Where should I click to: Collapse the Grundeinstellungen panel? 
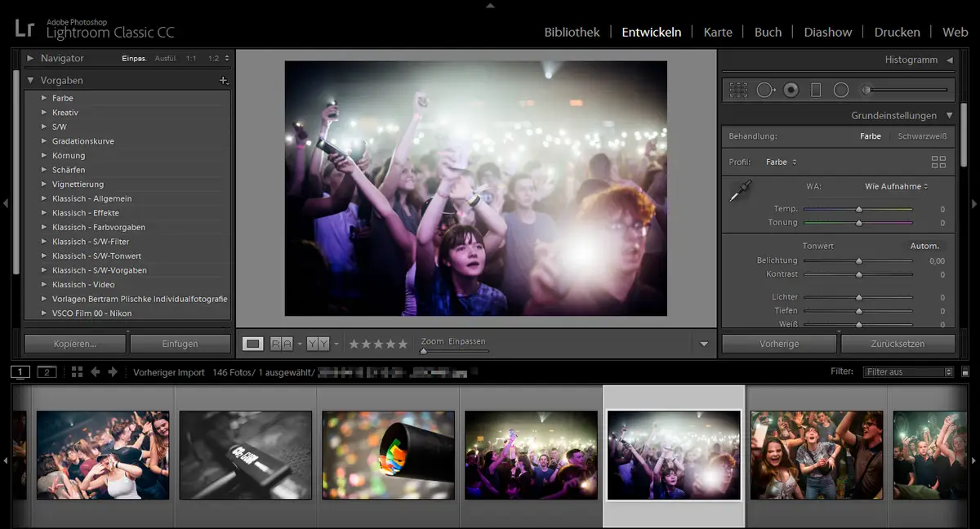click(x=950, y=116)
